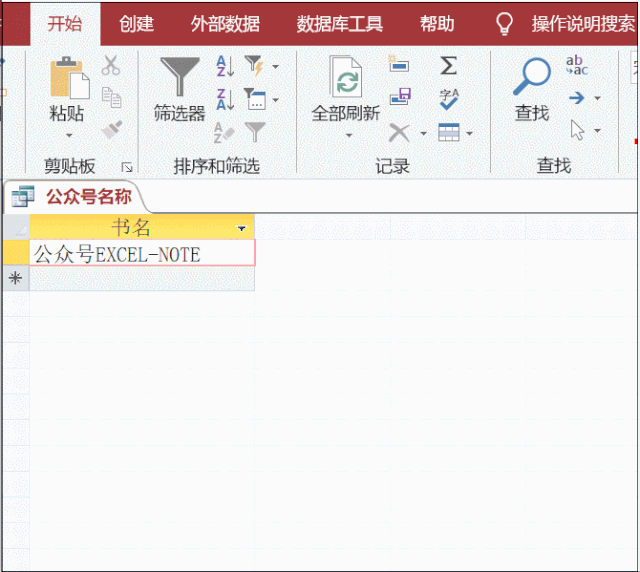The image size is (640, 572).
Task: Expand the Select dropdown arrow
Action: 597,131
